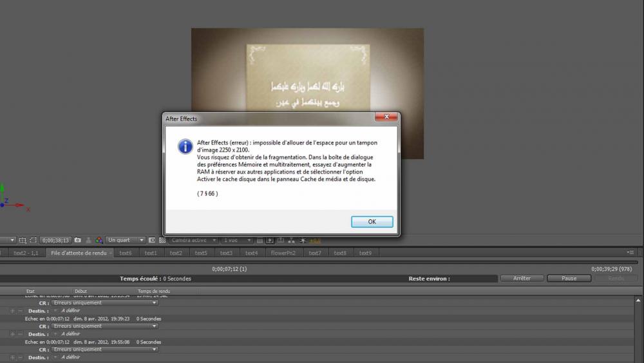Click the render queue scrollbar up arrow
Viewport: 644px width, 363px height.
click(638, 300)
